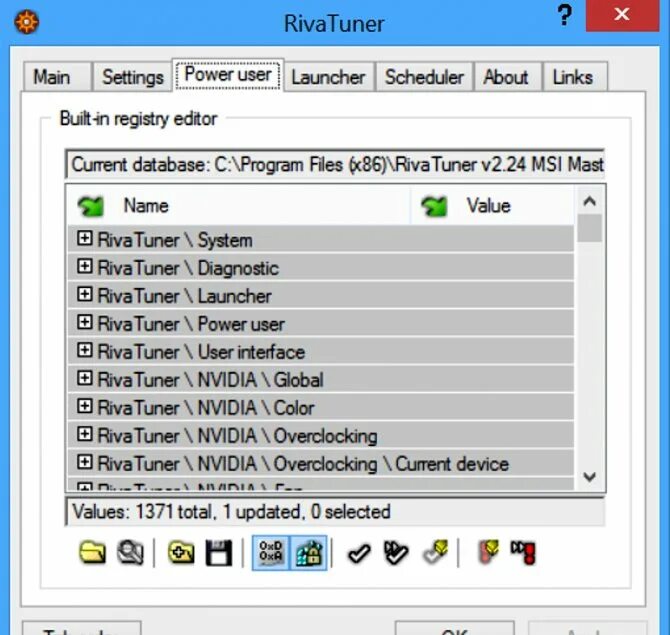Click the double-arrow checkmark icon
Screen dimensions: 670x635
pyautogui.click(x=396, y=553)
